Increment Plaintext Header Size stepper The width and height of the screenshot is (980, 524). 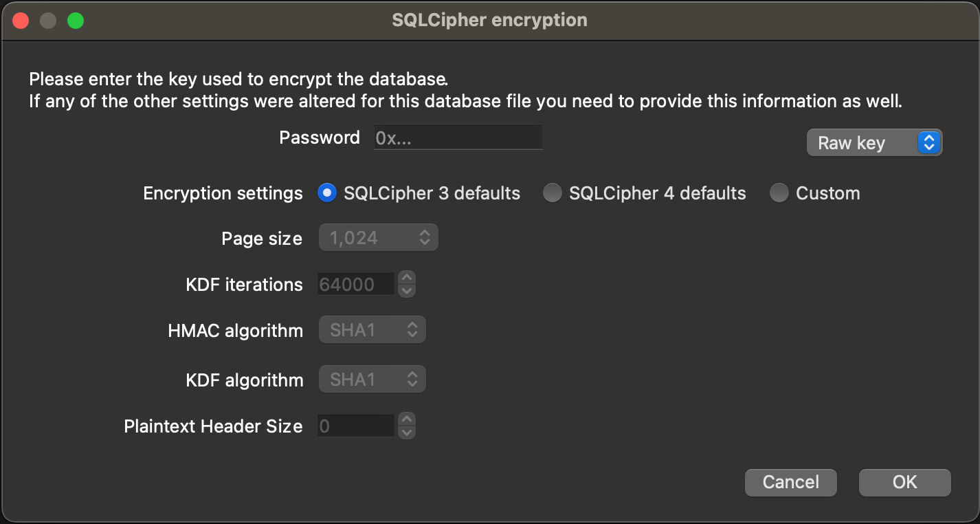coord(407,419)
